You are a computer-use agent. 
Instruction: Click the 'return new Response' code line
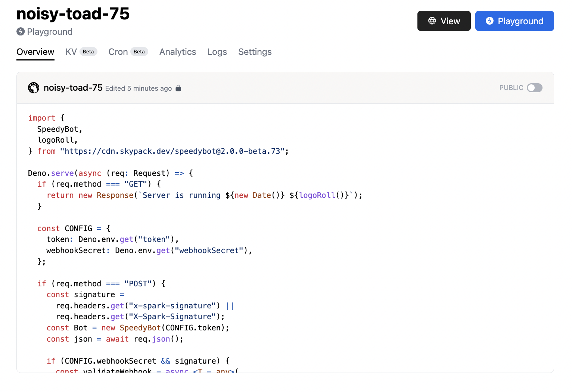tap(205, 195)
